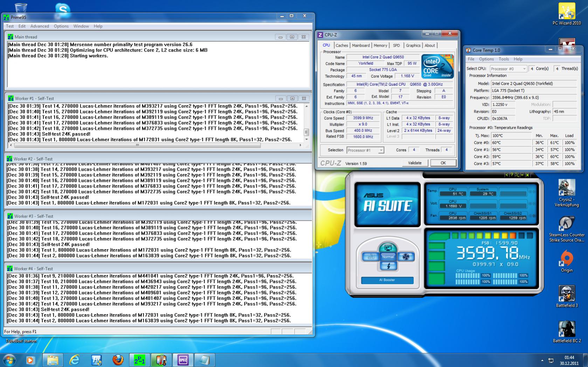Screen dimensions: 588x367
Task: Switch to the About tab in CPU-Z
Action: (430, 45)
